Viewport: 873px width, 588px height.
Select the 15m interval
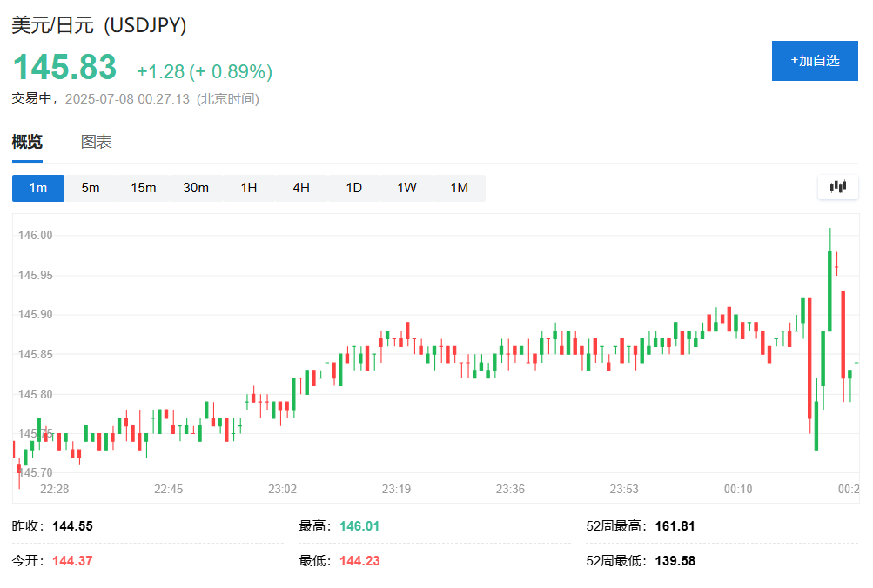point(144,188)
